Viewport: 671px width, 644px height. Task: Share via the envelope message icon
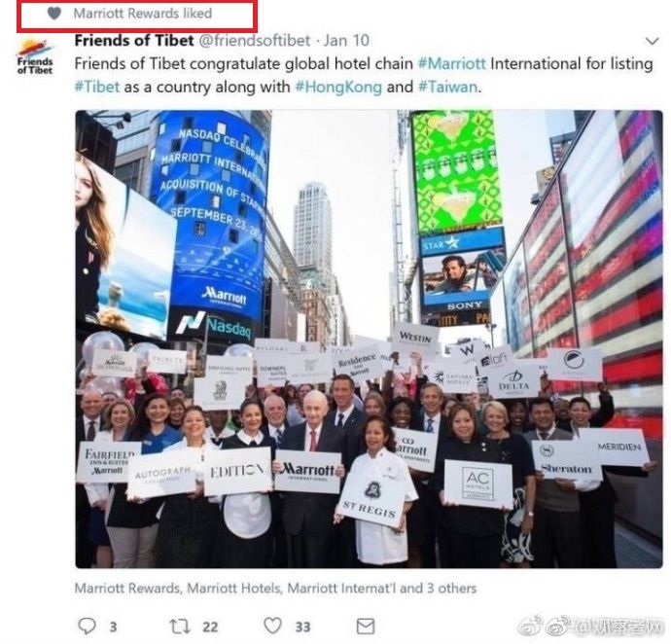pyautogui.click(x=366, y=626)
